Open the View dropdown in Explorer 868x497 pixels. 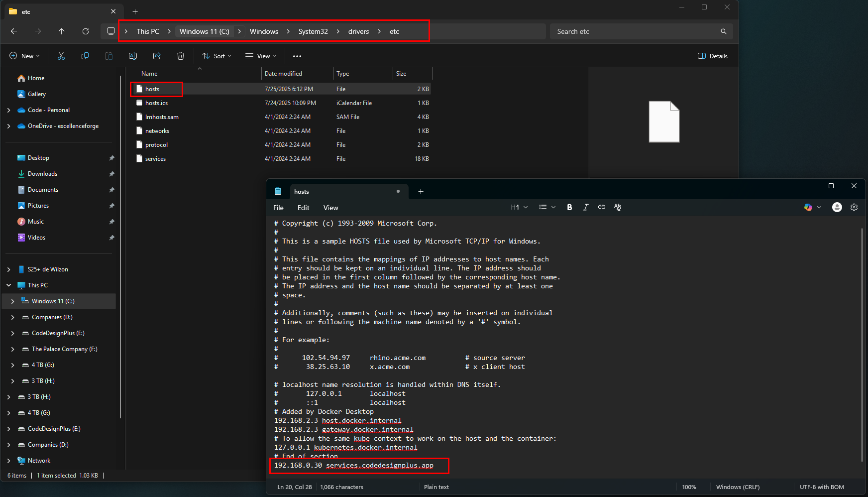pos(261,56)
